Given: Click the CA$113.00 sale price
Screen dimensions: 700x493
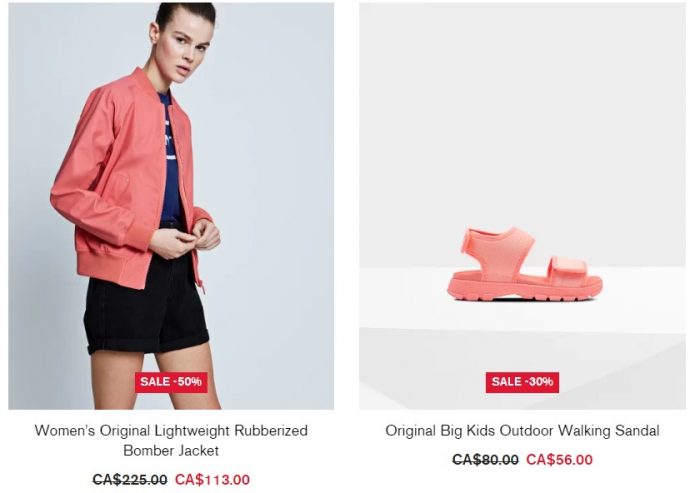Looking at the screenshot, I should [x=212, y=480].
